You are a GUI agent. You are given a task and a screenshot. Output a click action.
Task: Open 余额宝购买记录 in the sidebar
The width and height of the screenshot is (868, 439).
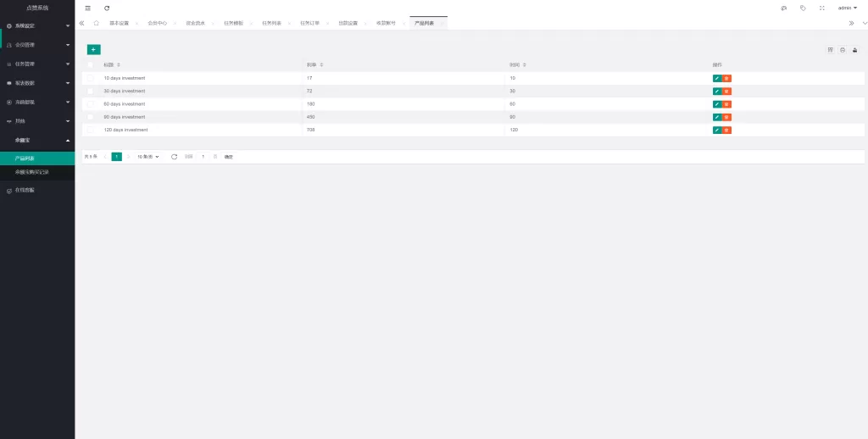coord(32,172)
